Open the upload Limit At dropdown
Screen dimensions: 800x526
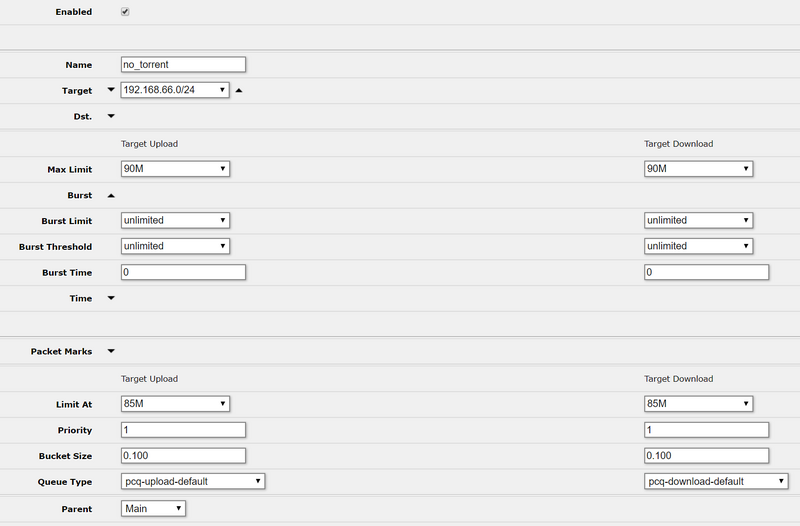175,404
